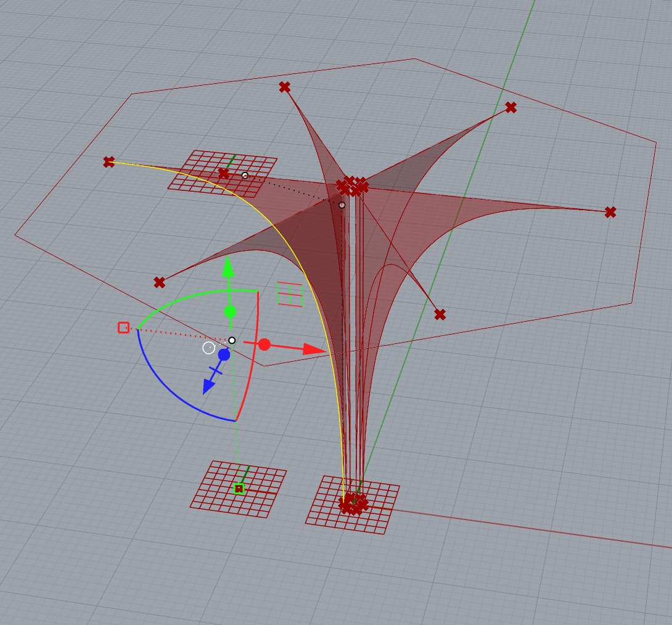Click the red-green planar move handle
The image size is (672, 625).
pos(290,294)
